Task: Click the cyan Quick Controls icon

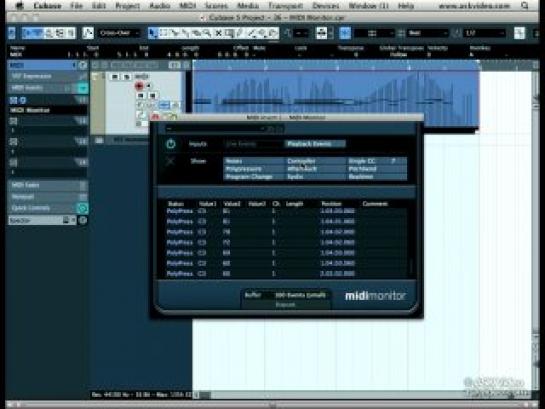Action: (83, 208)
